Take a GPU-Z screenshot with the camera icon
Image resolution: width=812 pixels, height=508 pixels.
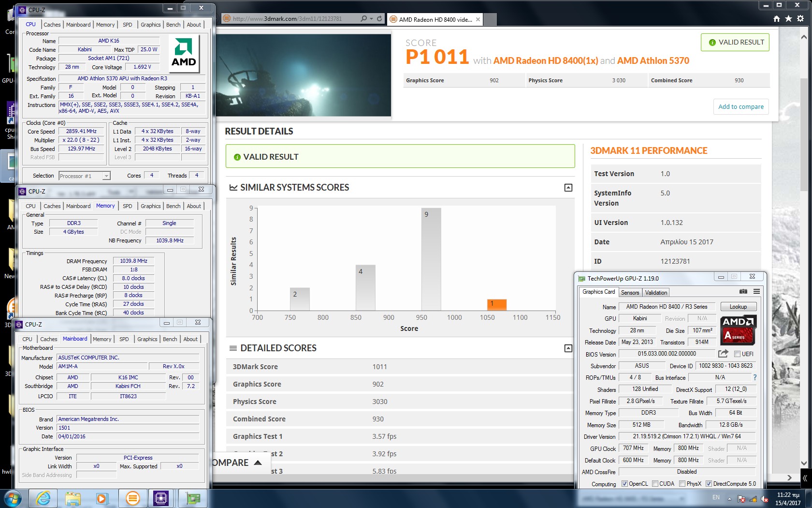743,291
